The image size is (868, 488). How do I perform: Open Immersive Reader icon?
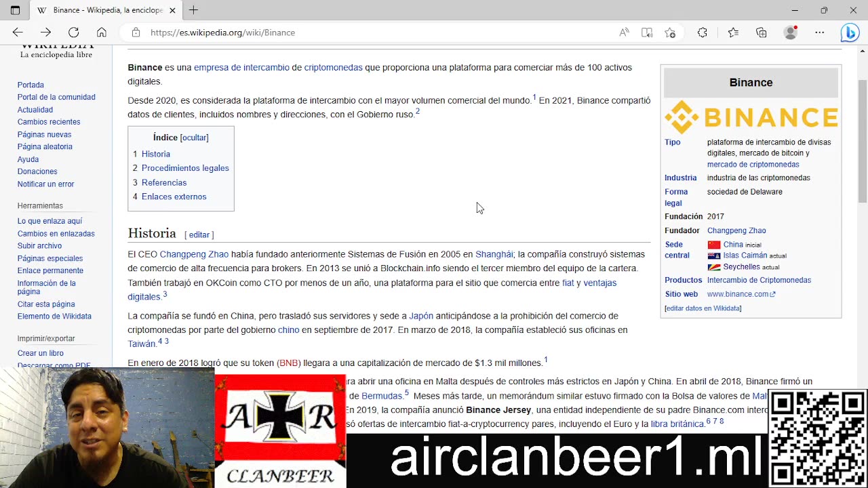[647, 33]
